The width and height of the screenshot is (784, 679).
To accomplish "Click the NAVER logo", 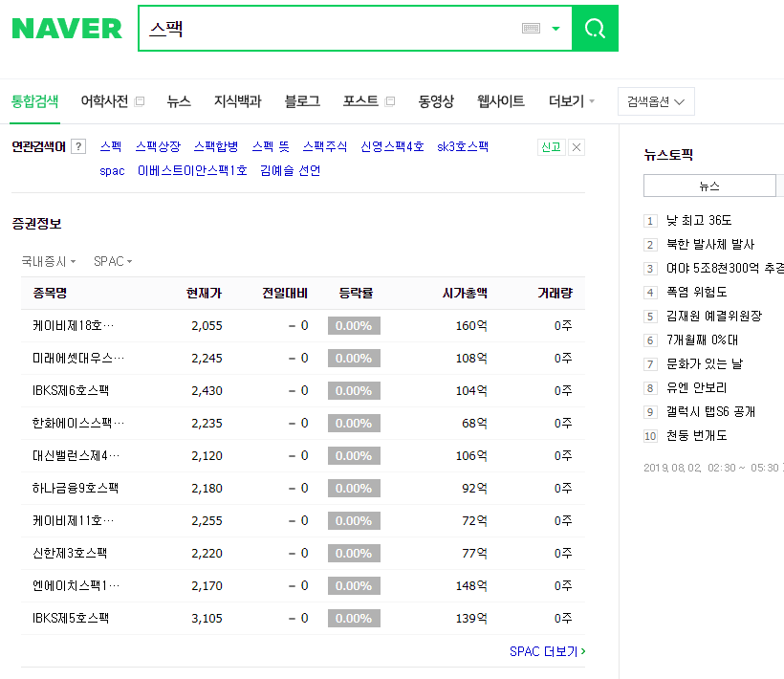I will (x=67, y=29).
